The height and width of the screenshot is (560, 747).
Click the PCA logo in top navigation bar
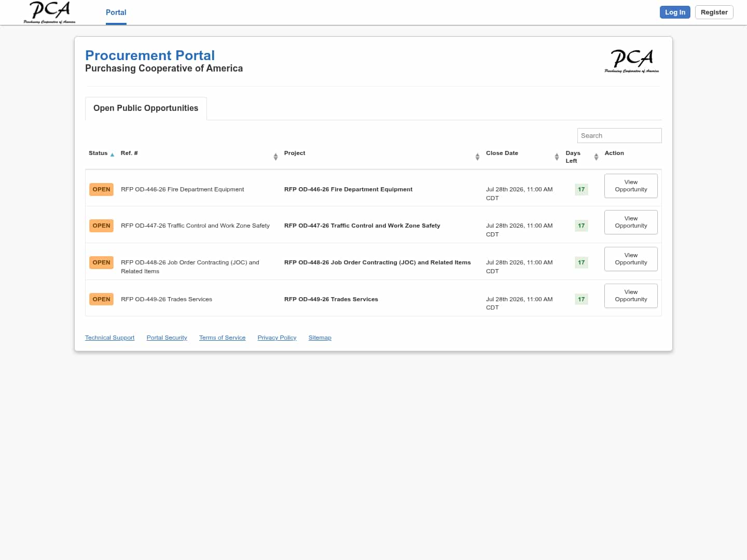pyautogui.click(x=49, y=12)
